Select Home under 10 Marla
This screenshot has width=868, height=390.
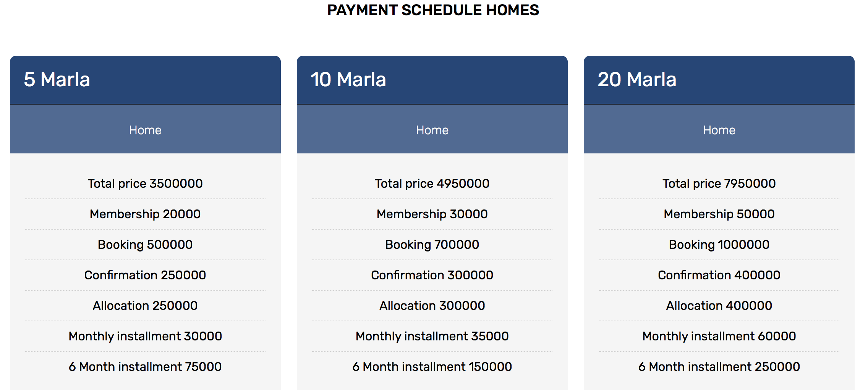pos(432,130)
